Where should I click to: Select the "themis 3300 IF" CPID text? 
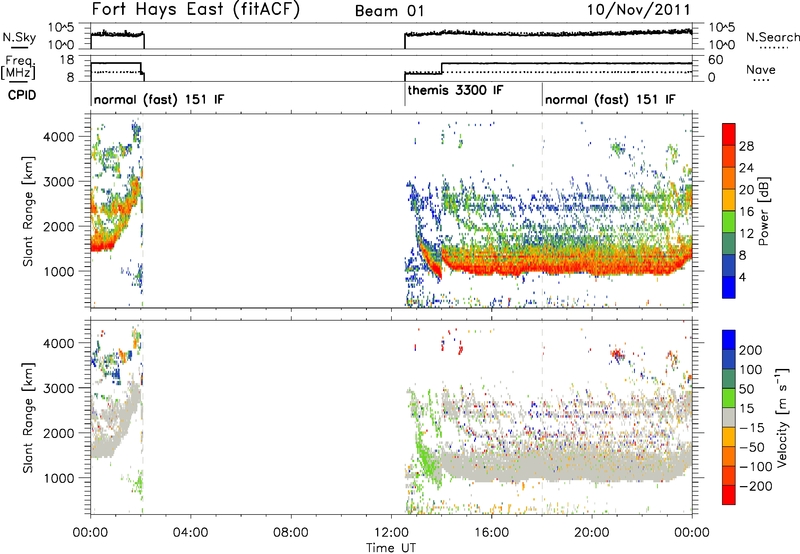point(456,90)
